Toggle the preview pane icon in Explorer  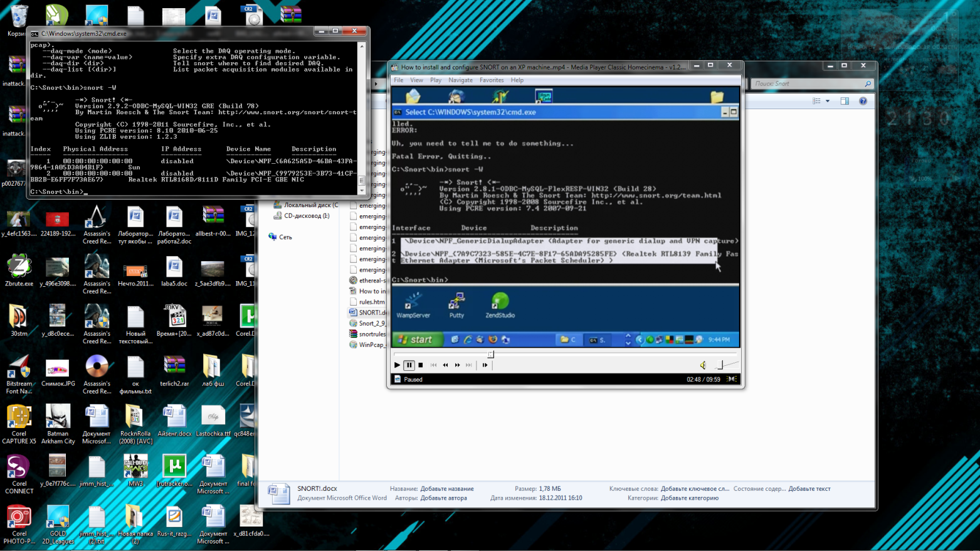(845, 101)
